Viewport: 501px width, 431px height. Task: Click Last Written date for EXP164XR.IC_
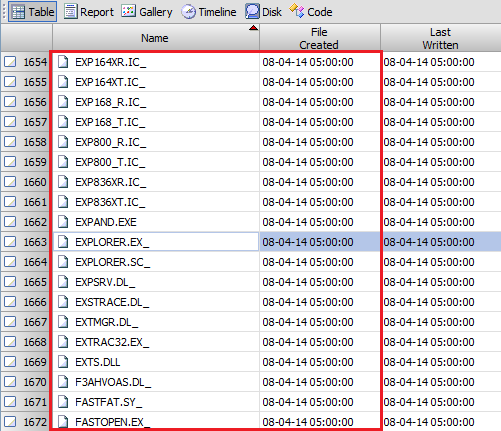click(x=429, y=62)
